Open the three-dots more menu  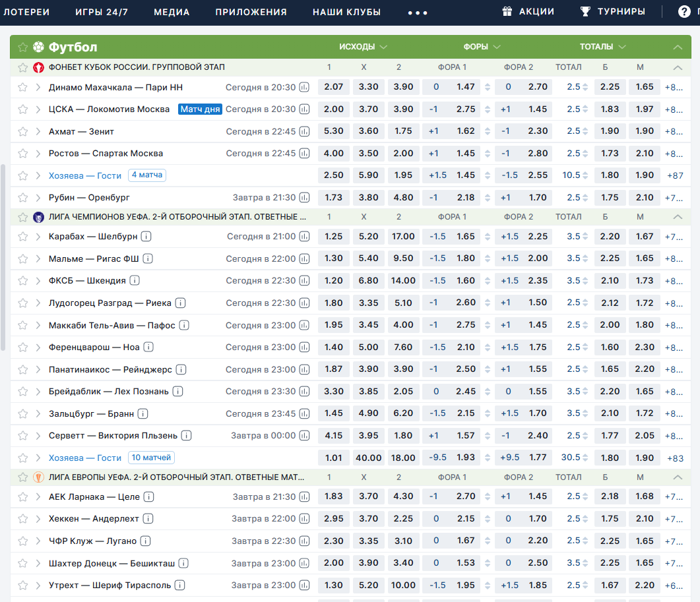click(418, 13)
